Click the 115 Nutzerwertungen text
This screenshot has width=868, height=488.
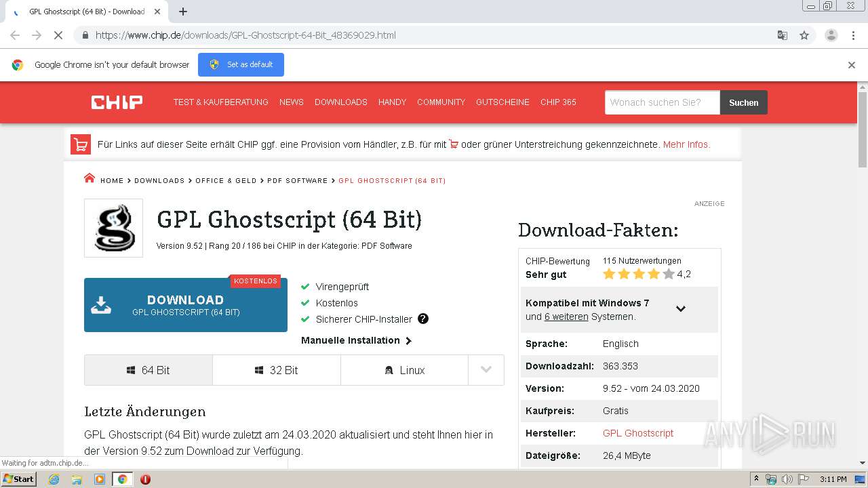[642, 260]
